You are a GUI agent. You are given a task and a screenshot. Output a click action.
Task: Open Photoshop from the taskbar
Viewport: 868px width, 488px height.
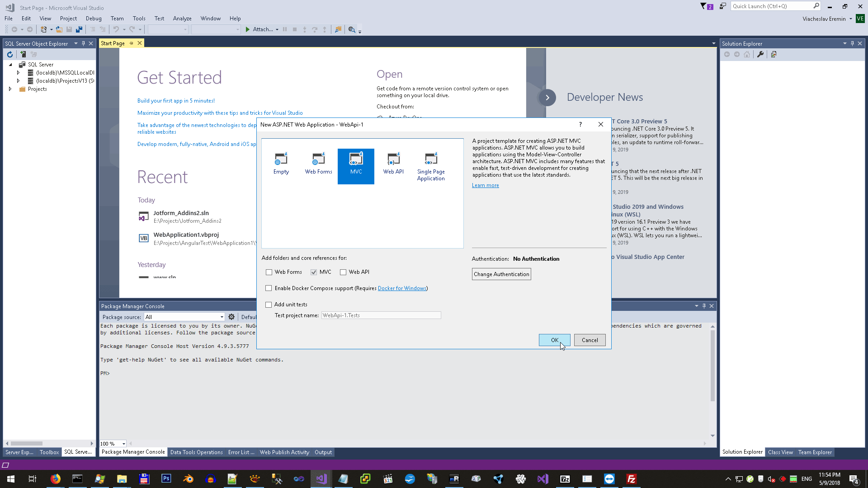point(166,479)
